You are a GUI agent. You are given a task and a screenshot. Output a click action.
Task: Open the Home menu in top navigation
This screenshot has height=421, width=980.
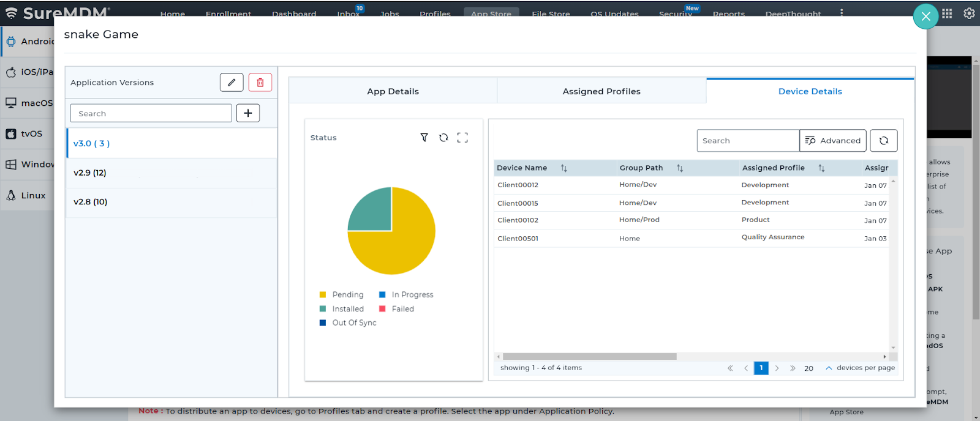point(172,13)
